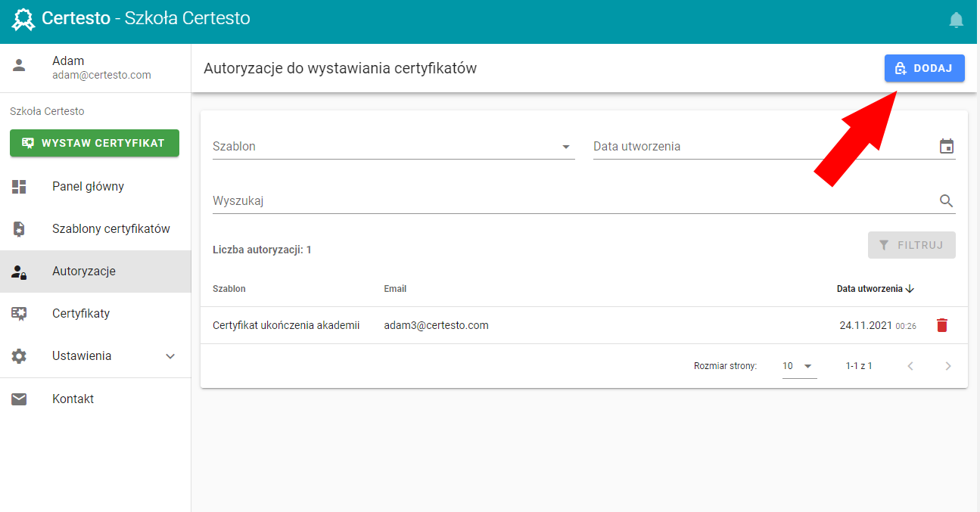Image resolution: width=980 pixels, height=512 pixels.
Task: Click the 1-1 z 1 pagination text
Action: [x=859, y=366]
